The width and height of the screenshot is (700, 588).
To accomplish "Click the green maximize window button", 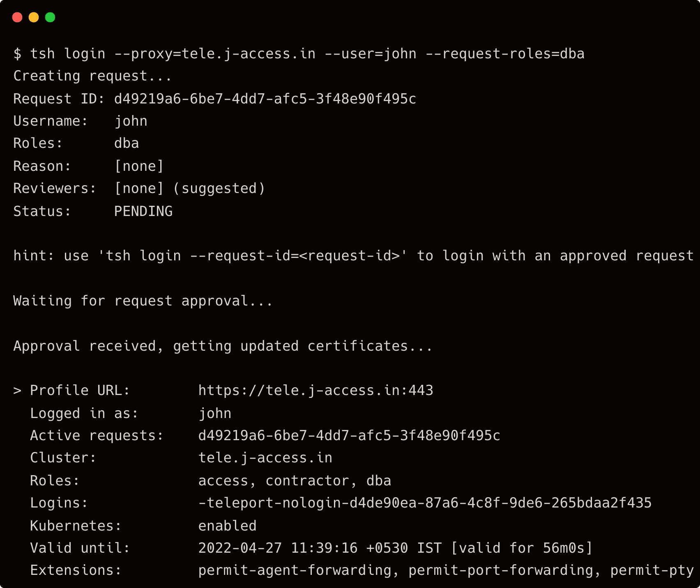I will click(50, 17).
